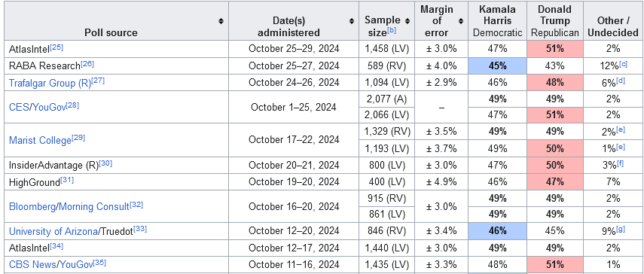The width and height of the screenshot is (644, 274).
Task: Visit the Marist College link
Action: pos(40,140)
